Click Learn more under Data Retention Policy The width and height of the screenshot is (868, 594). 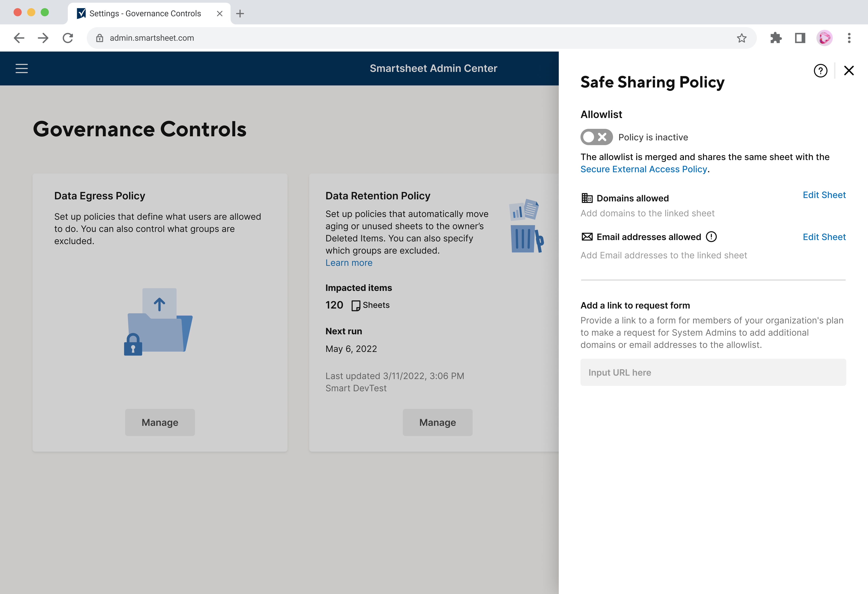tap(348, 262)
